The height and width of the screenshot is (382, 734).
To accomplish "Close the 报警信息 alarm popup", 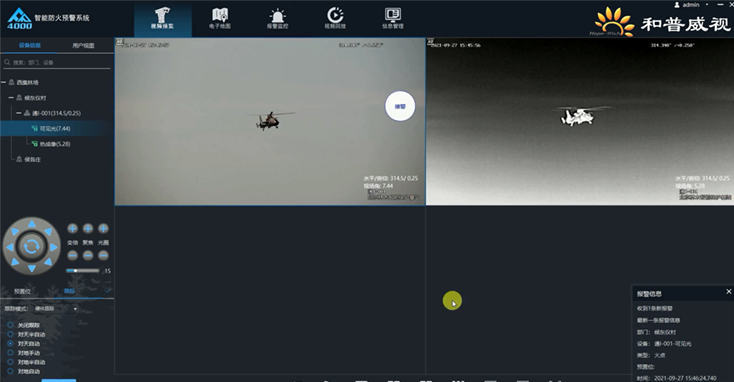I will [x=728, y=291].
